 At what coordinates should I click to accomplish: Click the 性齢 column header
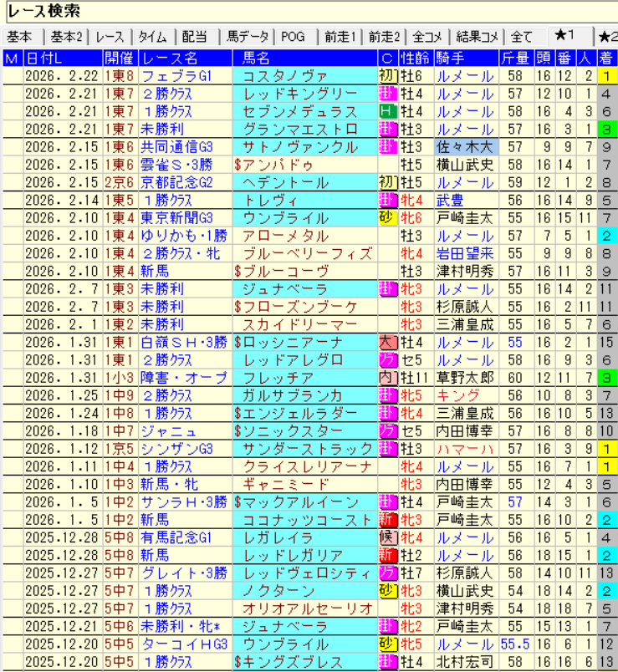[x=416, y=59]
